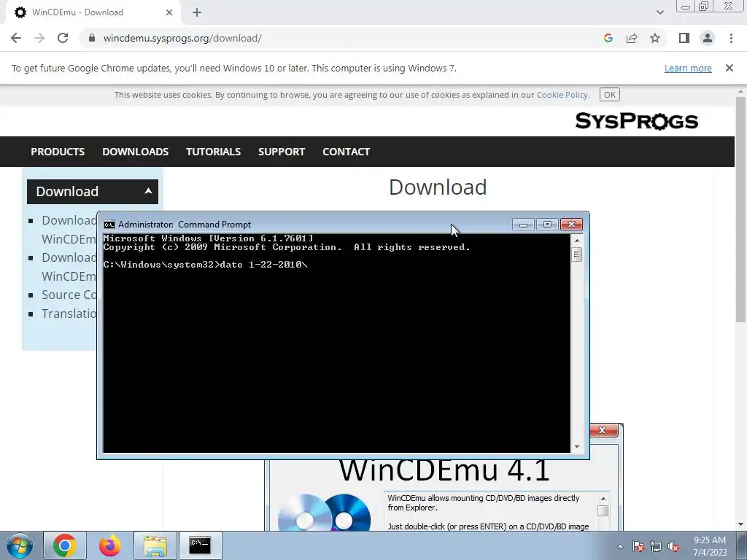Launch Firefox from the taskbar
Image resolution: width=747 pixels, height=560 pixels.
[109, 545]
